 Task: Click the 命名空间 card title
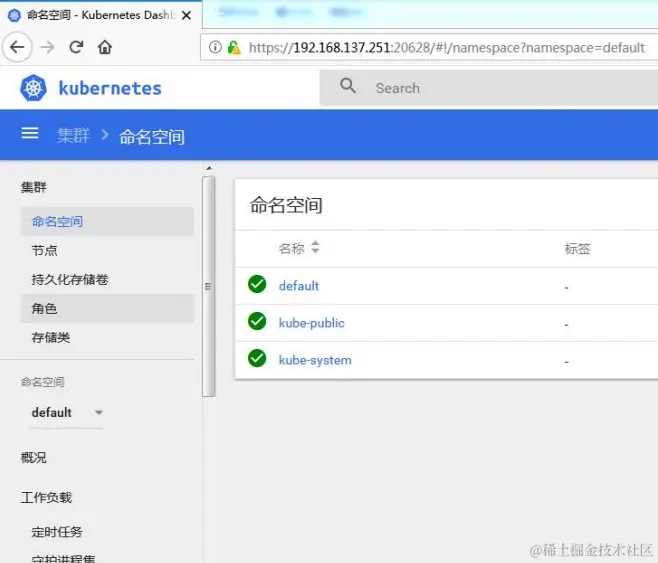(x=286, y=205)
